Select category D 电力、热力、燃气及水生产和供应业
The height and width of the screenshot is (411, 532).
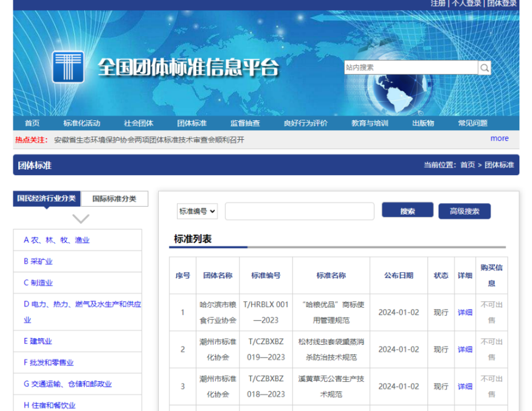82,311
